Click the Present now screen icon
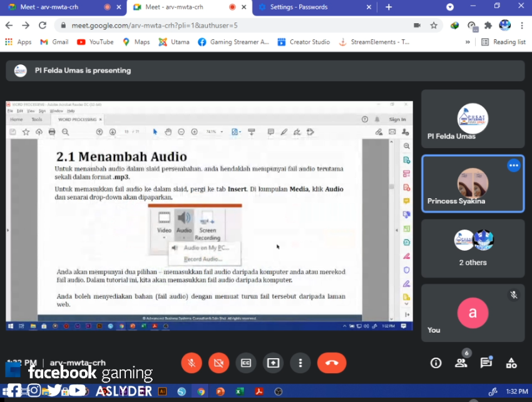This screenshot has height=402, width=532. [x=273, y=363]
